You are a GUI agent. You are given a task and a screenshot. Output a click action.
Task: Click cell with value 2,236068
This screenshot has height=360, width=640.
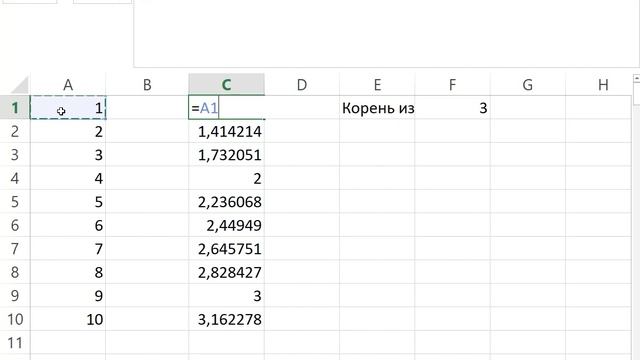(x=227, y=202)
